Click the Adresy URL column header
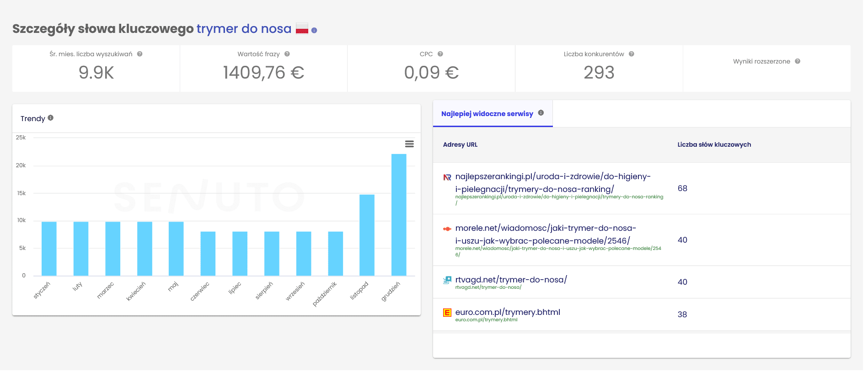 (460, 144)
